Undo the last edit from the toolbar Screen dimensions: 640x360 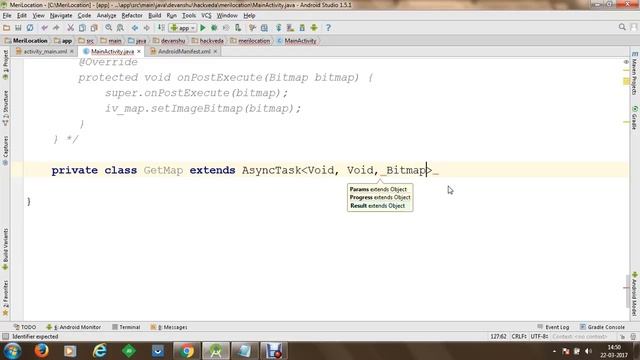point(44,28)
